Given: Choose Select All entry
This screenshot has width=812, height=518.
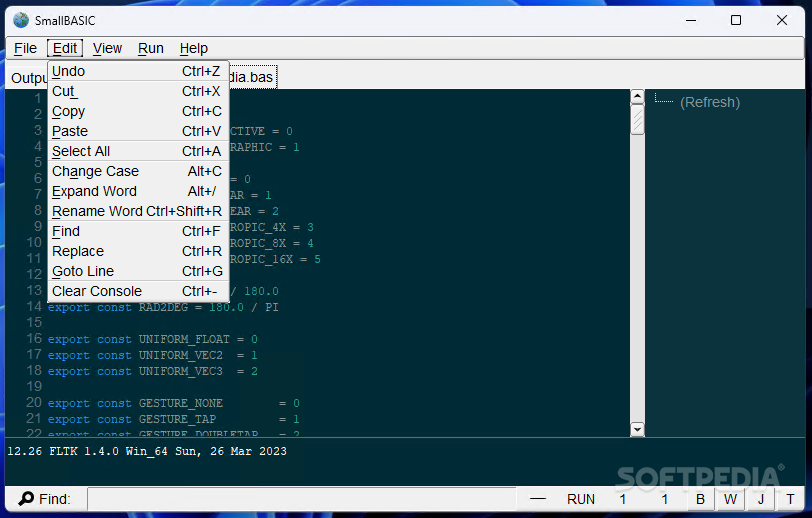Looking at the screenshot, I should coord(138,151).
